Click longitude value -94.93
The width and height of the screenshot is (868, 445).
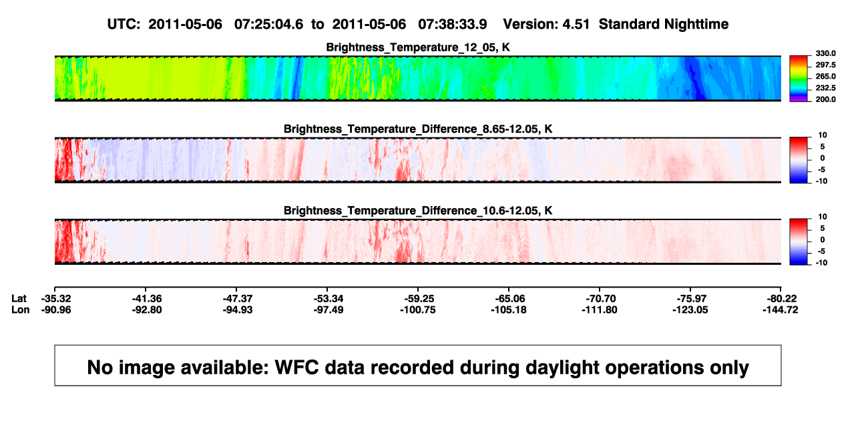point(237,310)
